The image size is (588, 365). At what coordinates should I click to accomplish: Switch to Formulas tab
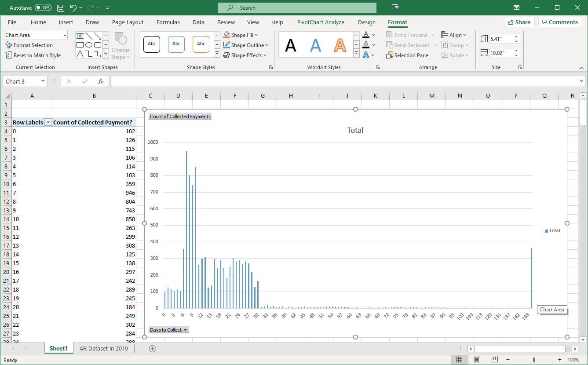pos(168,22)
